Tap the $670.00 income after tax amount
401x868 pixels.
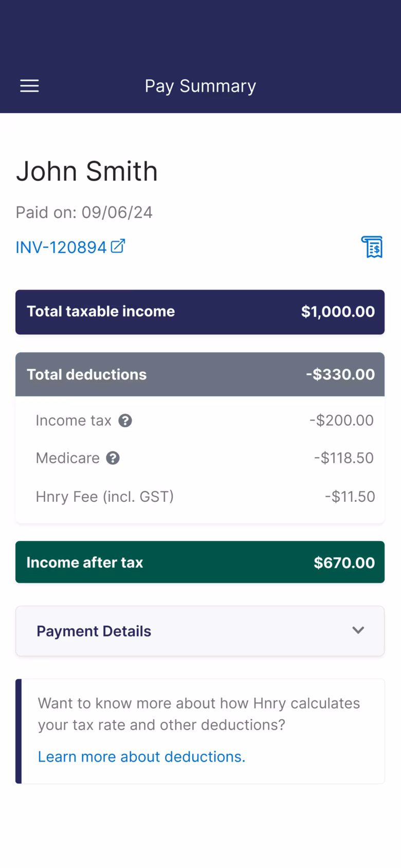coord(344,563)
